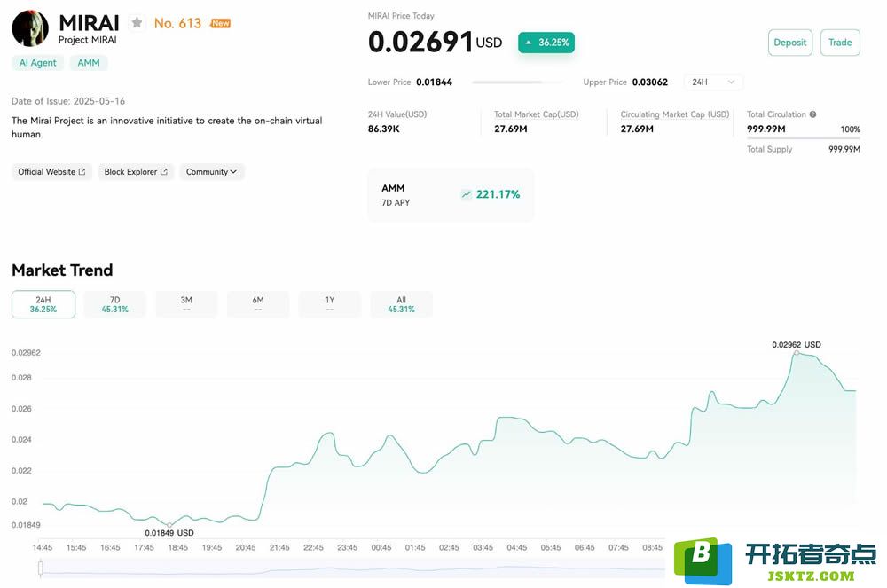The image size is (887, 588).
Task: Switch Market Trend to the 3M tab
Action: 186,304
